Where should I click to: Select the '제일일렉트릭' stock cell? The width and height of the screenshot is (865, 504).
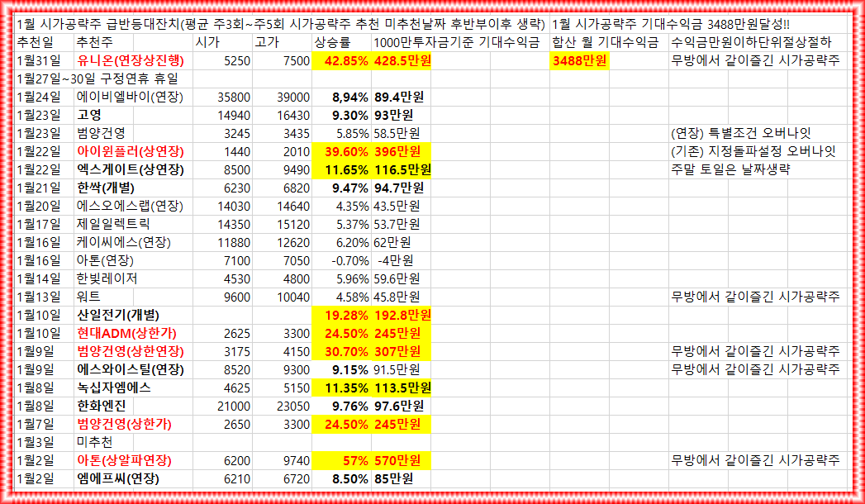pos(113,225)
